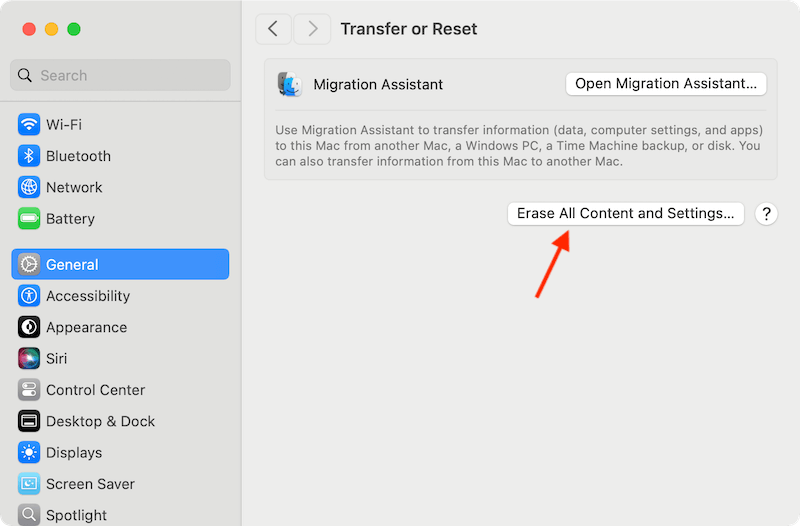Open Siri settings icon
The width and height of the screenshot is (800, 526).
click(x=29, y=358)
